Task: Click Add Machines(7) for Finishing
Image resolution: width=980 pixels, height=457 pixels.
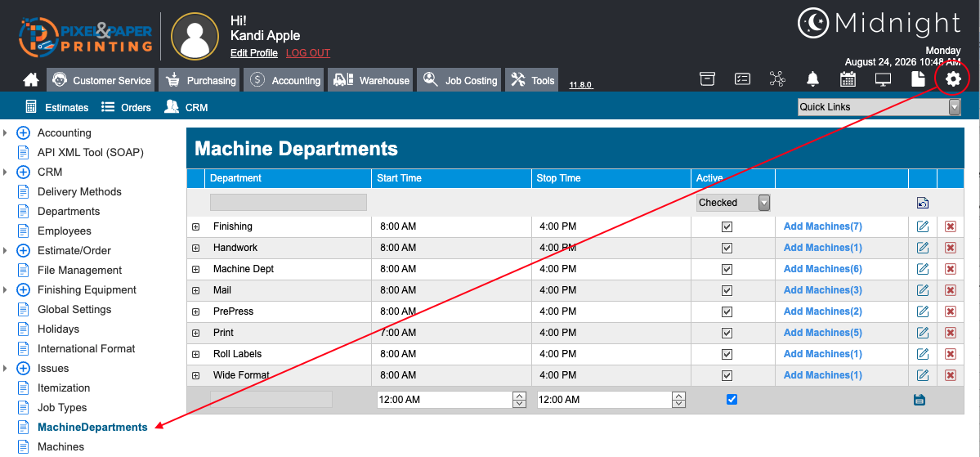Action: coord(822,227)
